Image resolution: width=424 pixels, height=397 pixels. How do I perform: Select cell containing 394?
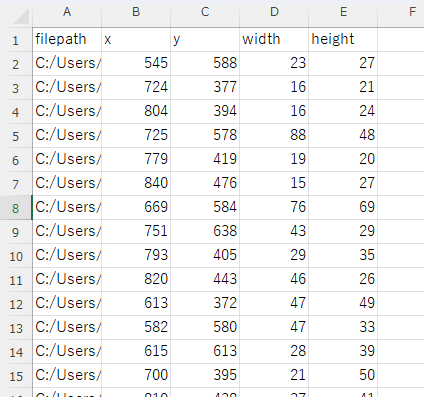tap(205, 112)
